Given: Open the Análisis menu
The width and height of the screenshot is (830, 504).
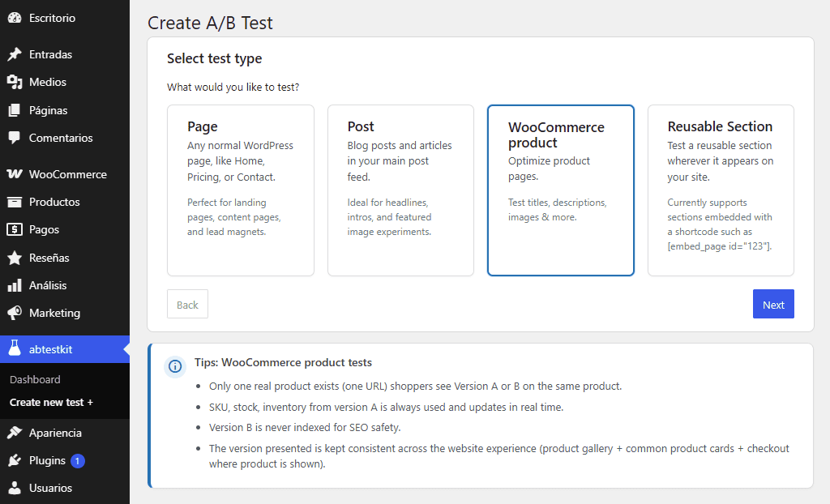Looking at the screenshot, I should [x=65, y=285].
